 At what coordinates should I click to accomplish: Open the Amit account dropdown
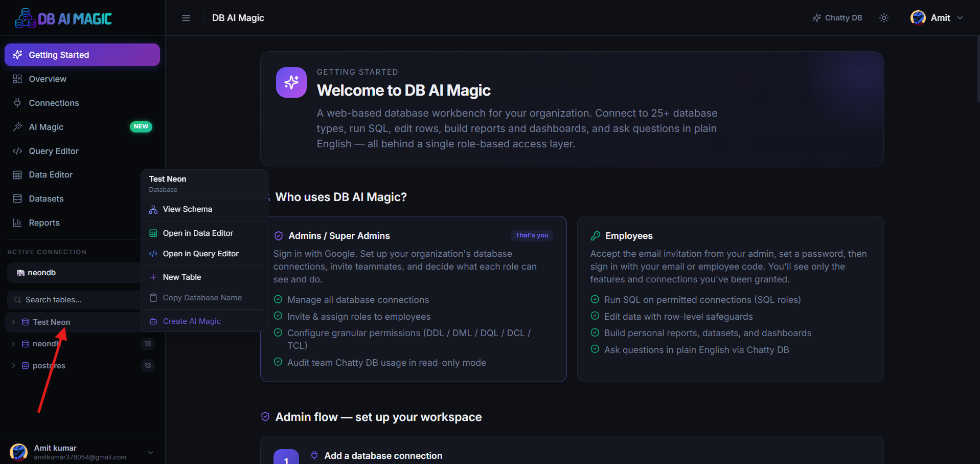(937, 18)
